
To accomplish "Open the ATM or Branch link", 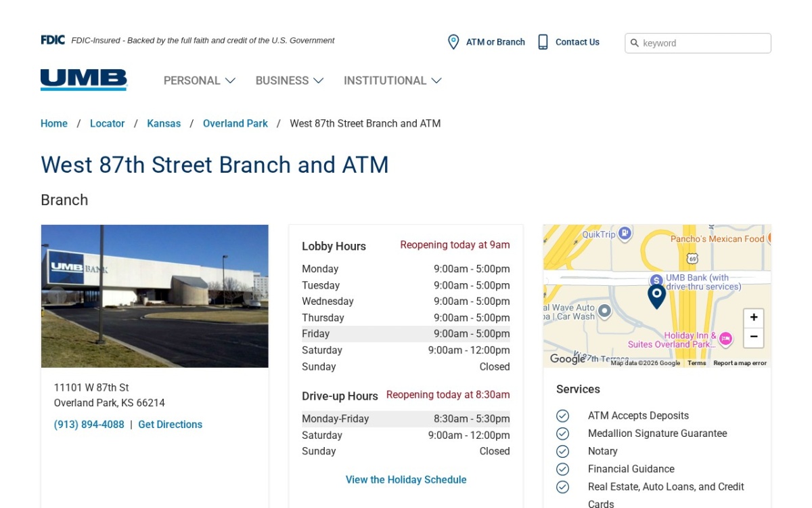I will [x=495, y=42].
